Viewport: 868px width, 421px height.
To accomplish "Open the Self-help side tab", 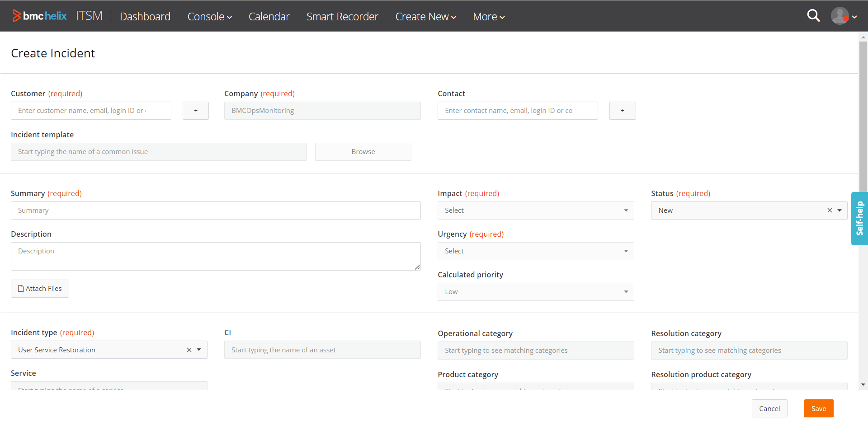I will (x=859, y=219).
